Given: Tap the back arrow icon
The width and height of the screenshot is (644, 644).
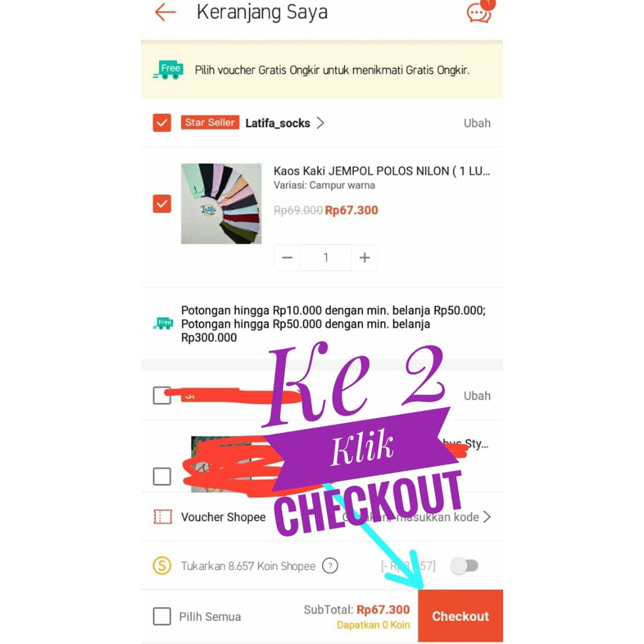Looking at the screenshot, I should 165,13.
